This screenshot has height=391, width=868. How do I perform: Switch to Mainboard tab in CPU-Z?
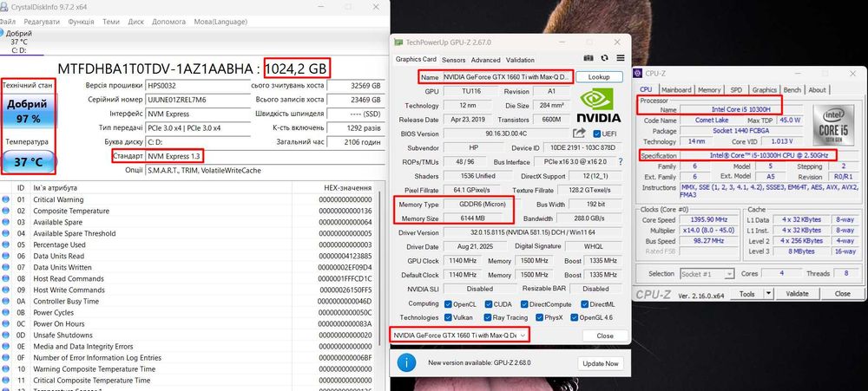[x=676, y=89]
